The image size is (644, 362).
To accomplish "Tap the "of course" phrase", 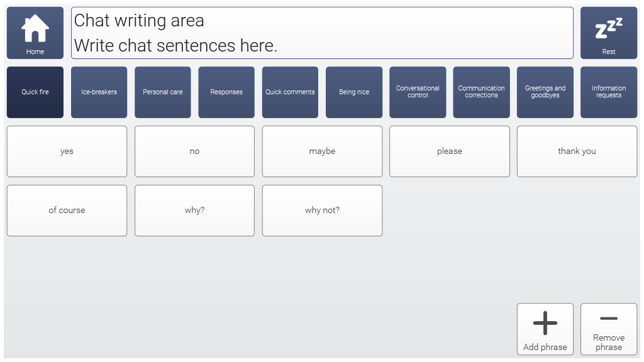I will pos(67,211).
